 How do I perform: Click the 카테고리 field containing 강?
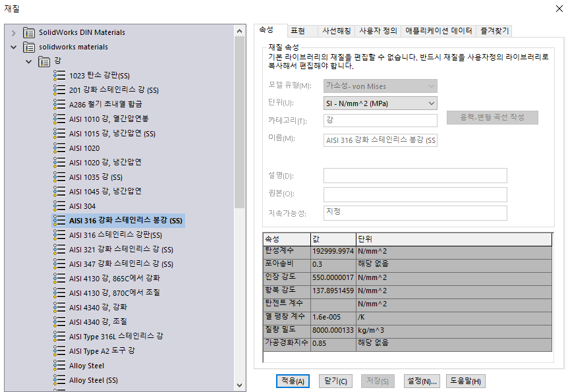380,121
